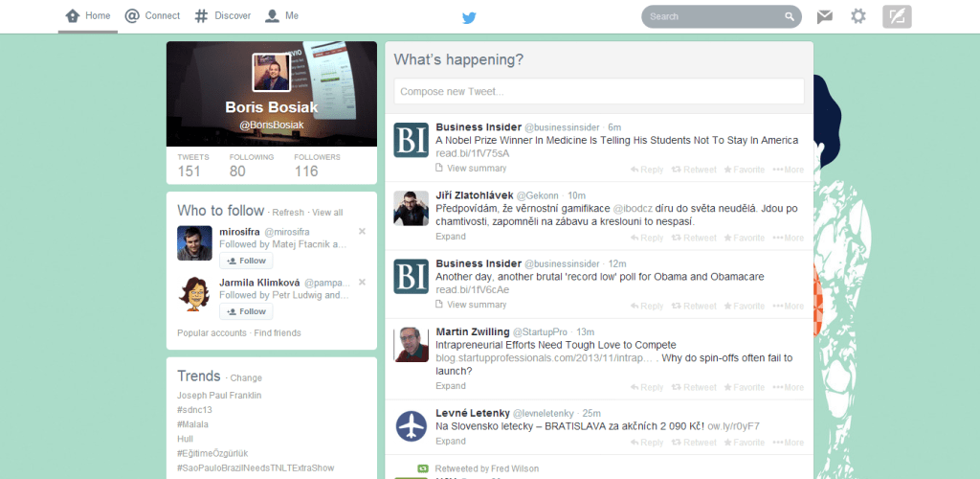Reply to Levné Letenky tweet
980x479 pixels.
pyautogui.click(x=647, y=442)
